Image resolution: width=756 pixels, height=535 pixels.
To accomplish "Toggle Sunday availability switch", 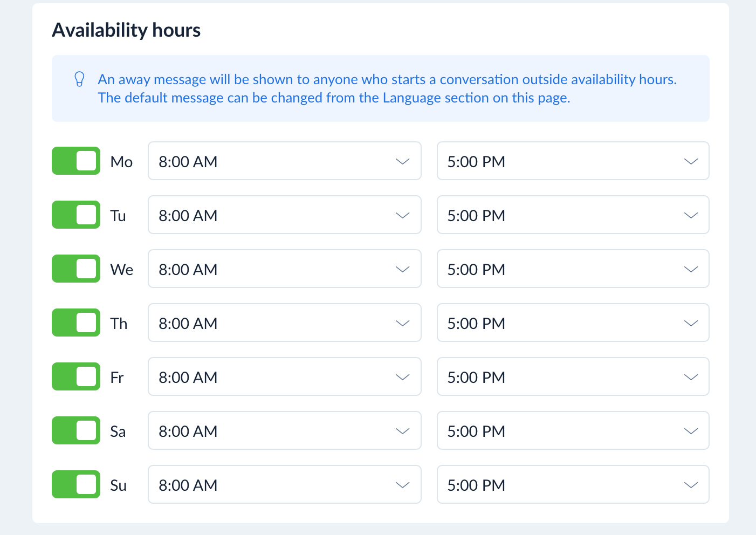I will point(76,484).
